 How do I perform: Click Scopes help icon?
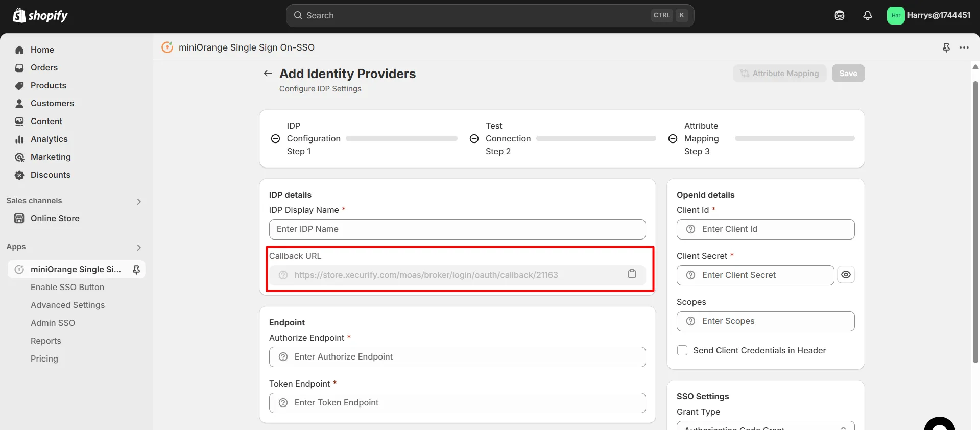pyautogui.click(x=691, y=321)
